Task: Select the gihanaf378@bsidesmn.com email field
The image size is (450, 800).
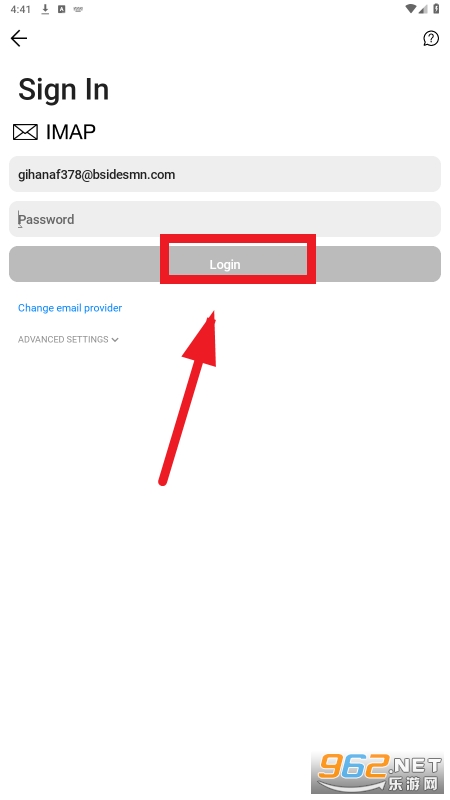Action: pos(225,174)
